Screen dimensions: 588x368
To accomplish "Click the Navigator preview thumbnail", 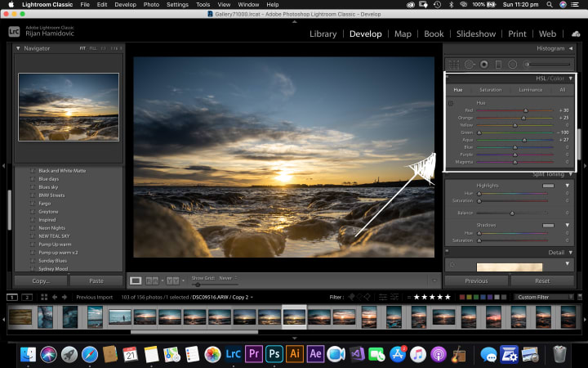I will point(69,107).
